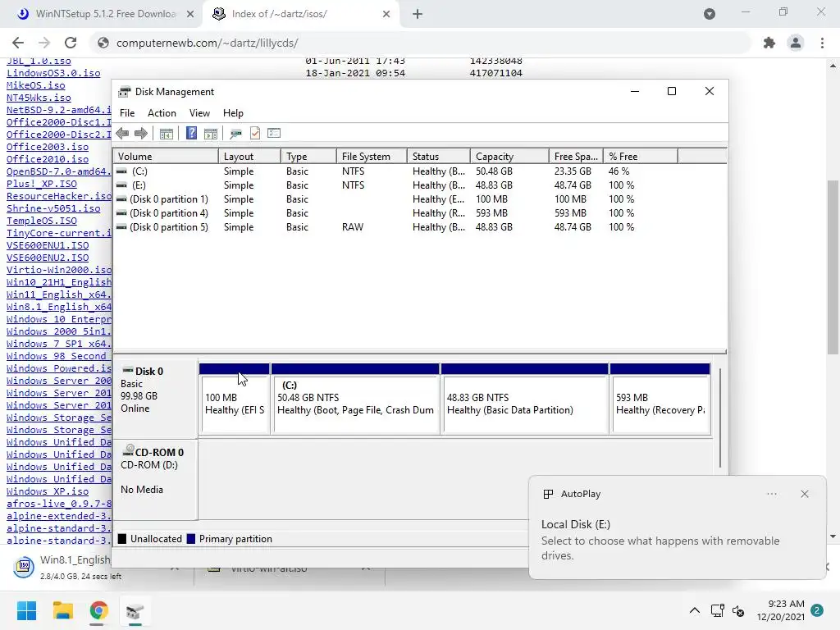Viewport: 840px width, 630px height.
Task: Open the Windows Start menu
Action: point(26,610)
